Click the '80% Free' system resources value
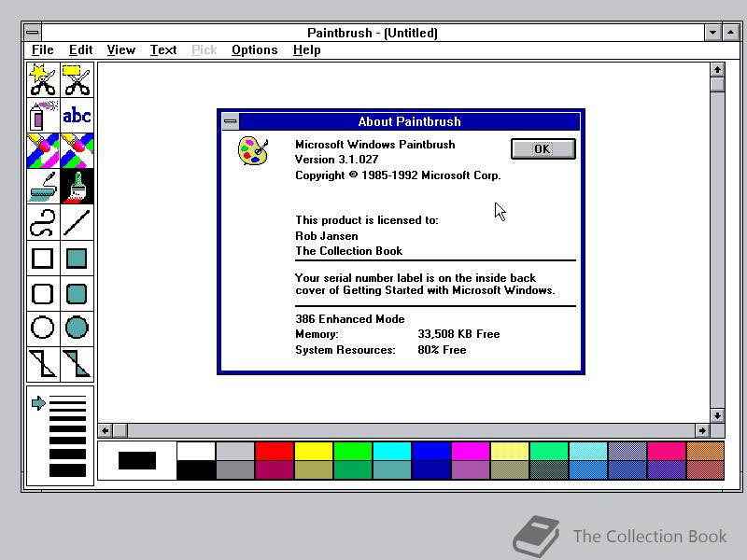This screenshot has height=560, width=747. click(x=442, y=350)
